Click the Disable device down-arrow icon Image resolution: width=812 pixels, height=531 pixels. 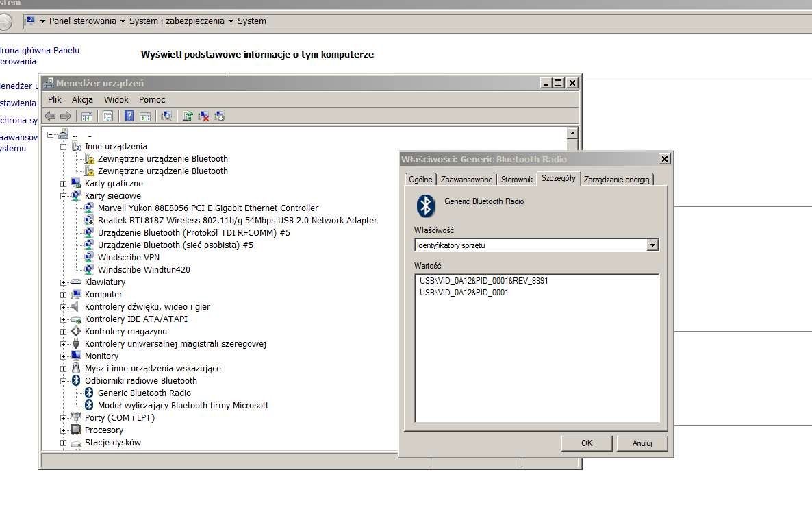219,116
